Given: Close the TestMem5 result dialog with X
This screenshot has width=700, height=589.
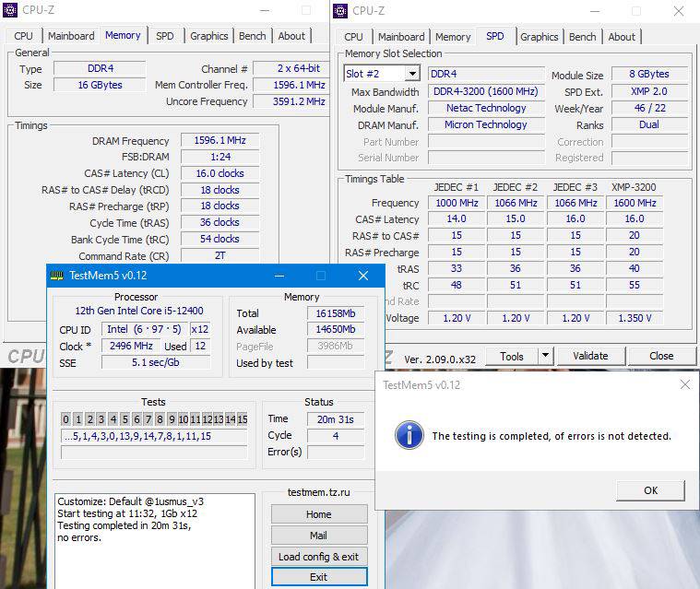Looking at the screenshot, I should coord(683,384).
